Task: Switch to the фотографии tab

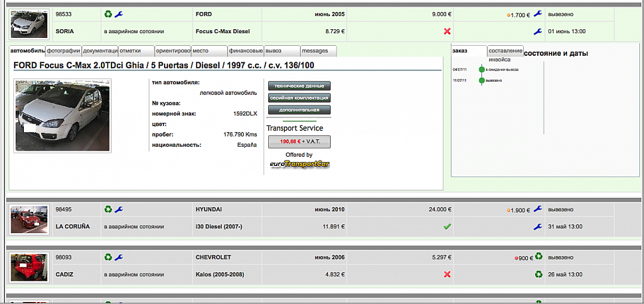Action: tap(64, 51)
